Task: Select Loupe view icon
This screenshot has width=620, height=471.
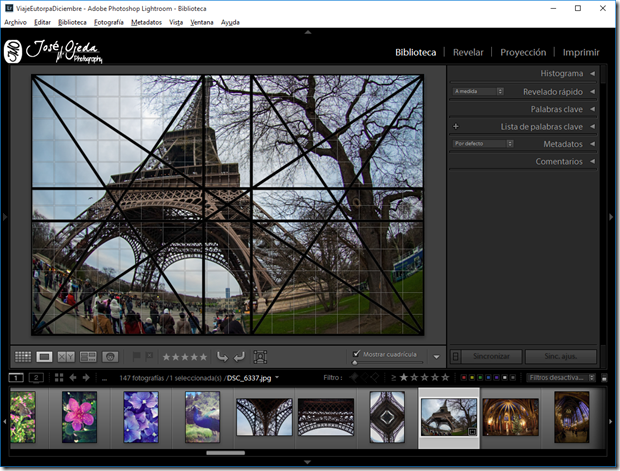Action: point(44,357)
